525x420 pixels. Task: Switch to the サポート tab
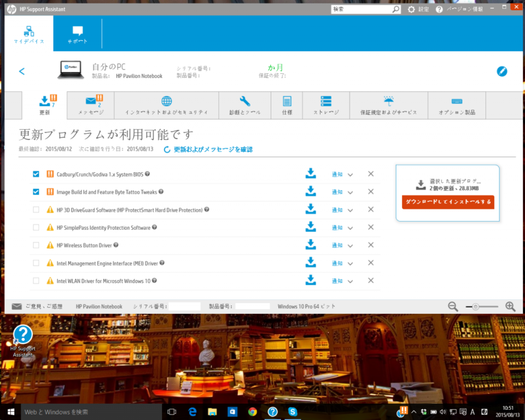coord(77,33)
